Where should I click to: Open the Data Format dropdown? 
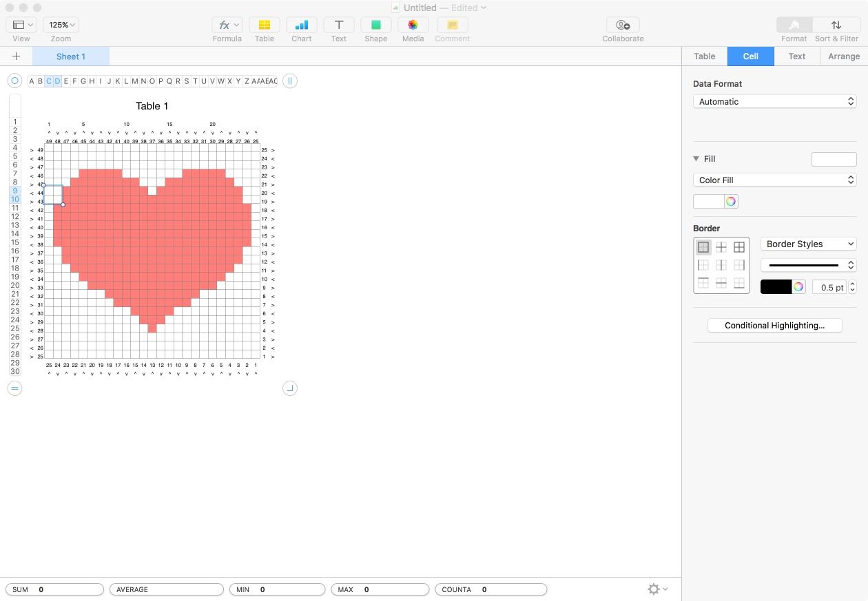774,101
